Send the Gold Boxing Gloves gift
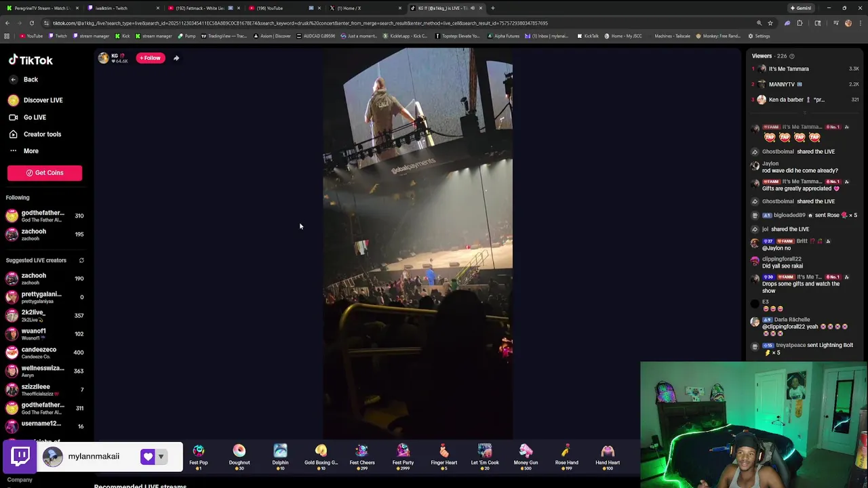Screen dimensions: 868x488 pyautogui.click(x=321, y=457)
